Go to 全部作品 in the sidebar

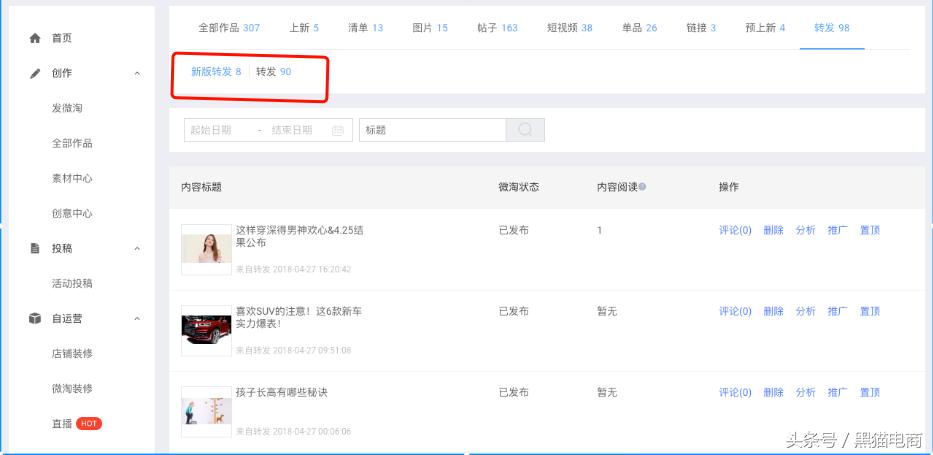pos(72,143)
